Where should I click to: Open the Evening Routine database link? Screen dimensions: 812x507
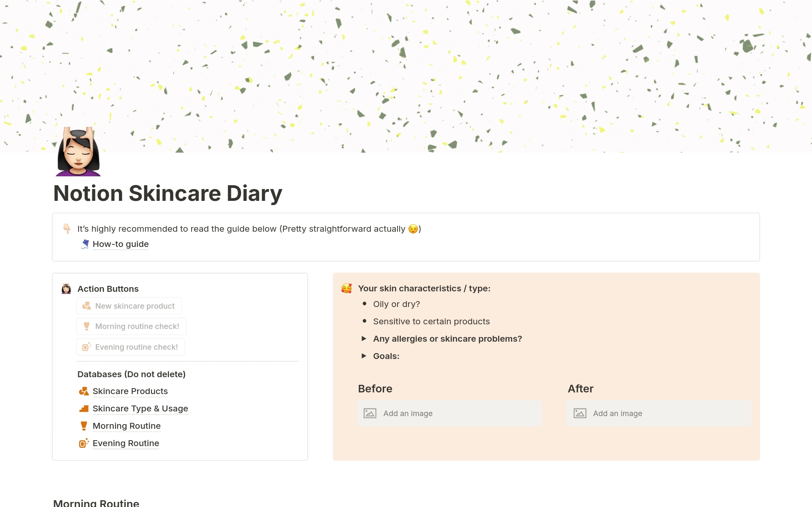tap(126, 443)
